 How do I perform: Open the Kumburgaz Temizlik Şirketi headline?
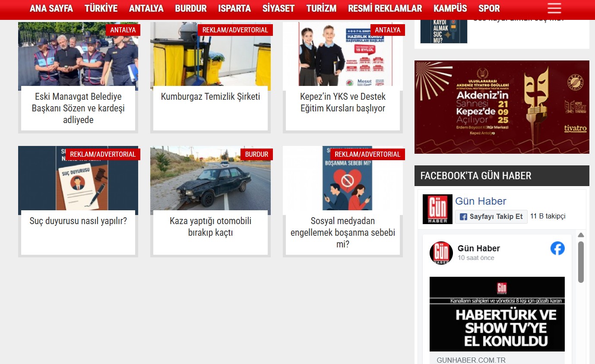coord(210,97)
